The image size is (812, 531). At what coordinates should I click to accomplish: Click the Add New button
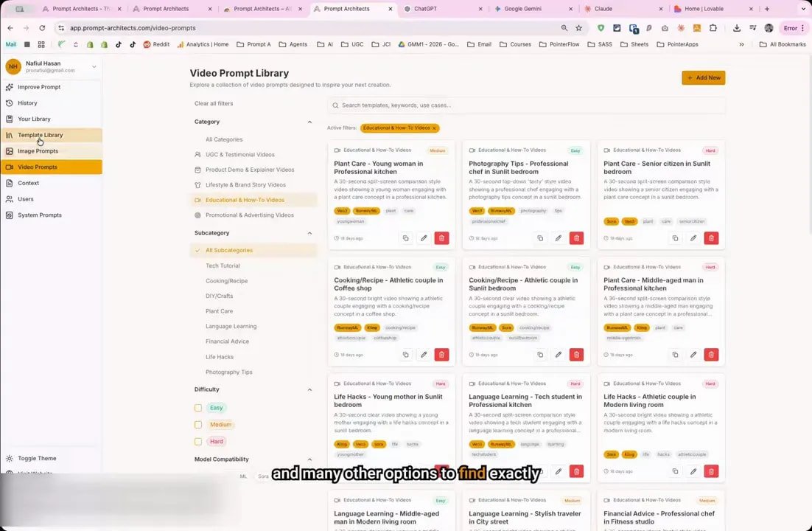pos(703,77)
